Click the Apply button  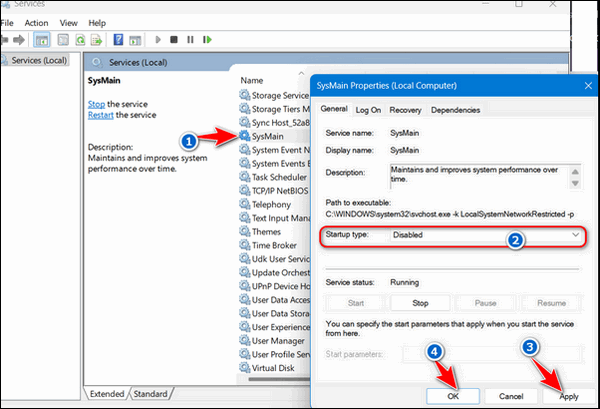coord(569,396)
